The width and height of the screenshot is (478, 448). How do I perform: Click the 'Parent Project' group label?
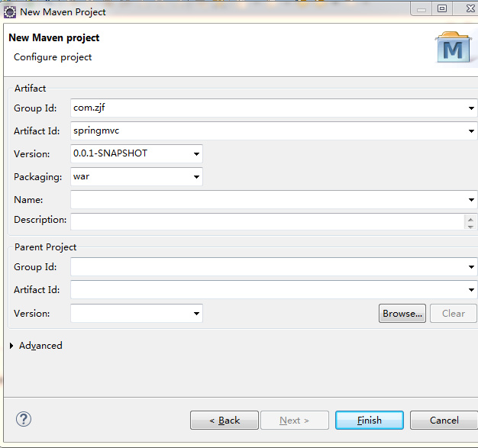(x=45, y=247)
